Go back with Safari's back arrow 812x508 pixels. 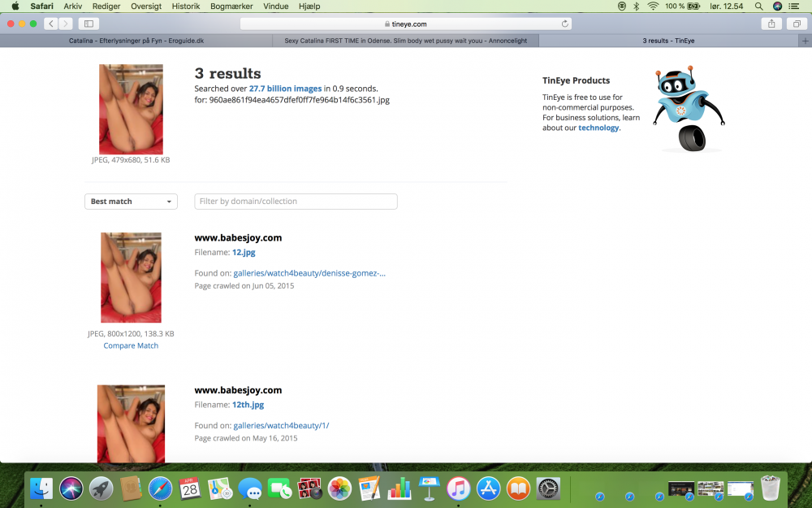pyautogui.click(x=50, y=24)
